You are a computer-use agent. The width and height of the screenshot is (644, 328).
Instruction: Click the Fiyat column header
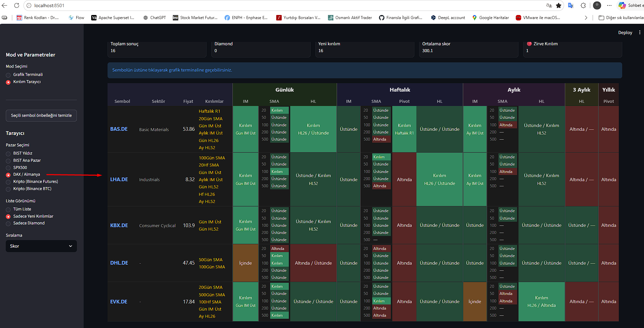click(188, 101)
